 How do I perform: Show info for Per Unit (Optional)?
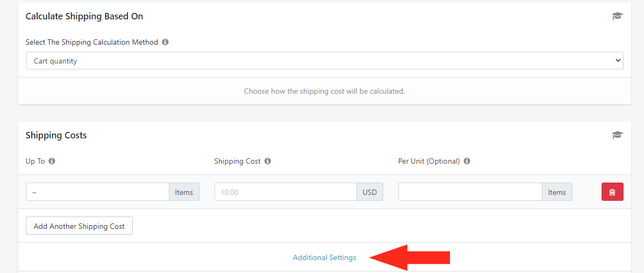(467, 161)
